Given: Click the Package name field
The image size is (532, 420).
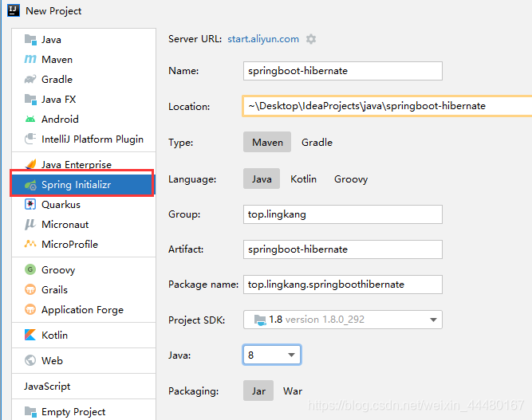Looking at the screenshot, I should pyautogui.click(x=343, y=285).
